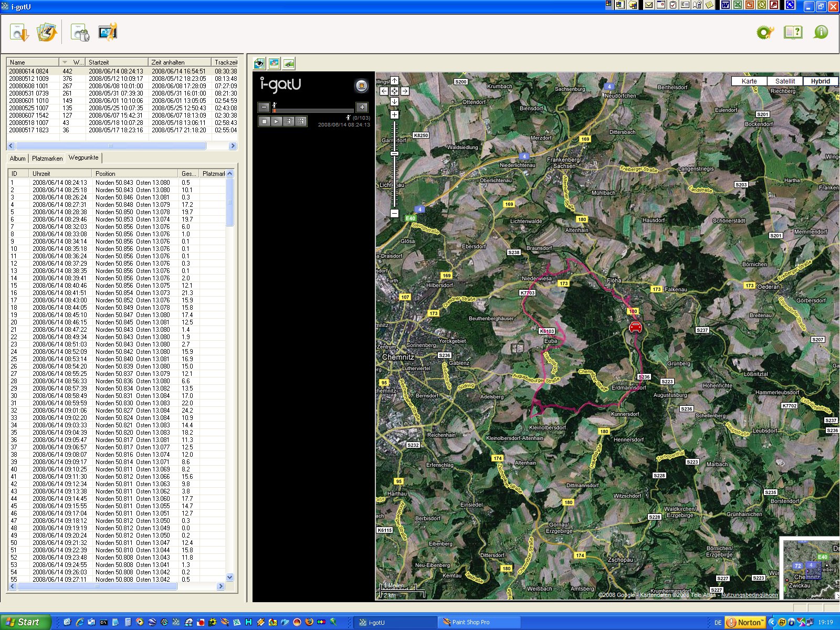Image resolution: width=840 pixels, height=630 pixels.
Task: Open the photo import tool icon
Action: [46, 33]
